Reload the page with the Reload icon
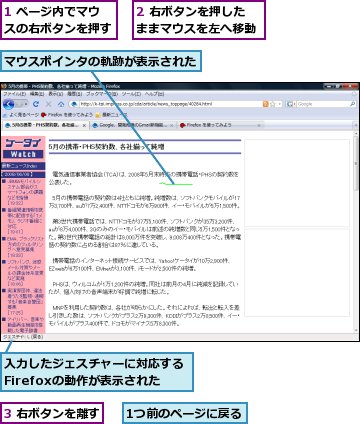This screenshot has width=360, height=424. click(36, 104)
